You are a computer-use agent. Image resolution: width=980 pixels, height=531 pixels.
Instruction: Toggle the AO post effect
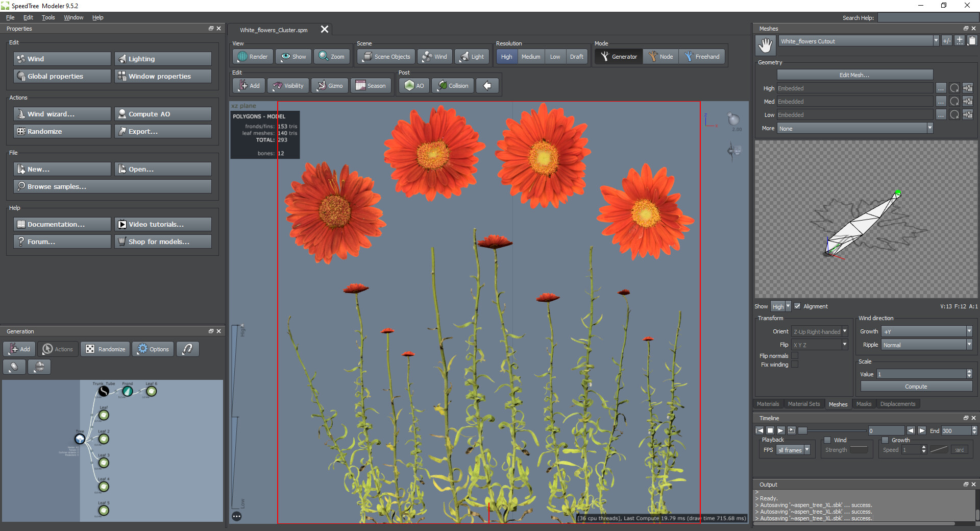coord(414,86)
